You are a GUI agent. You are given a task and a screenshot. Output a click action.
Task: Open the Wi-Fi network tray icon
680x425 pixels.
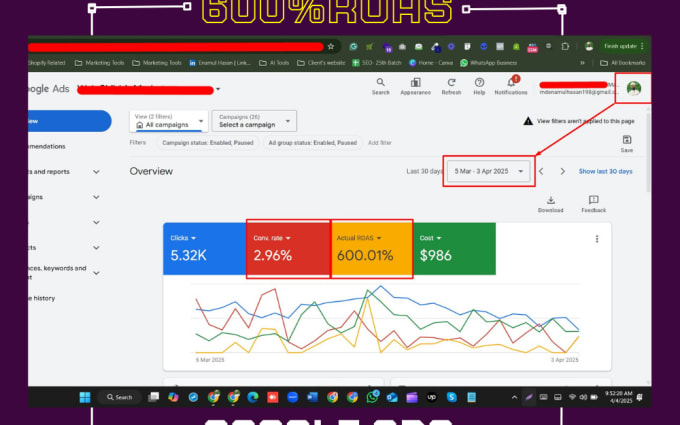click(x=572, y=397)
